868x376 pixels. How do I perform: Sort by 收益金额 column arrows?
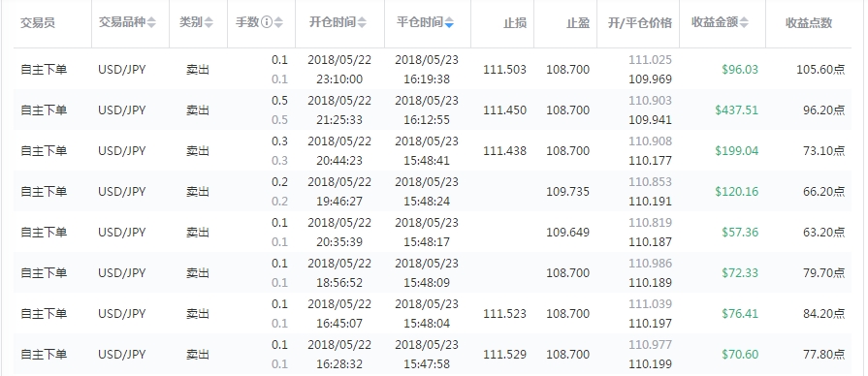(x=745, y=23)
